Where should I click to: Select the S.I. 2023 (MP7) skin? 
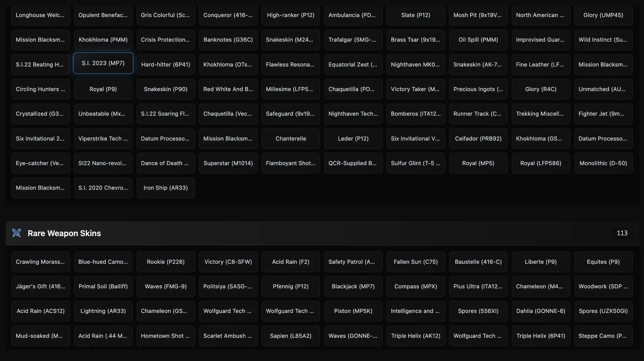pos(103,63)
